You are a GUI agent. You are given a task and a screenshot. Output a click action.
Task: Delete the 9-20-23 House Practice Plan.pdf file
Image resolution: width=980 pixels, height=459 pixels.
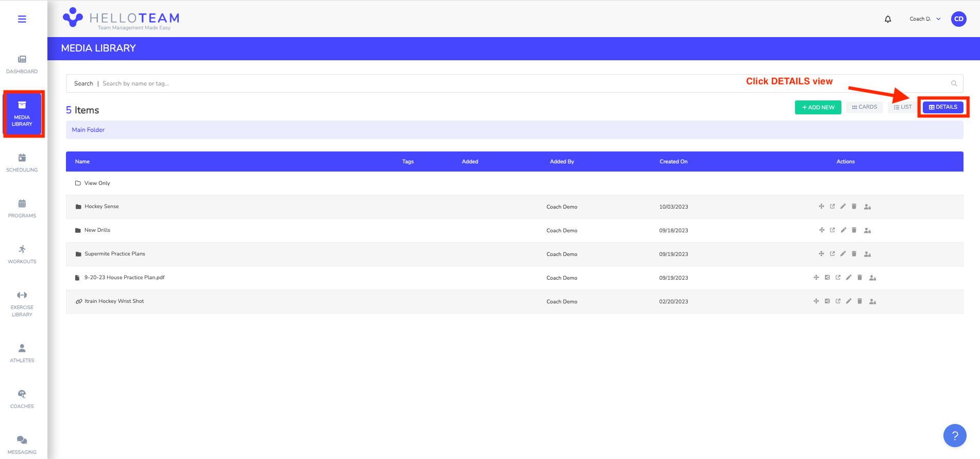point(859,278)
